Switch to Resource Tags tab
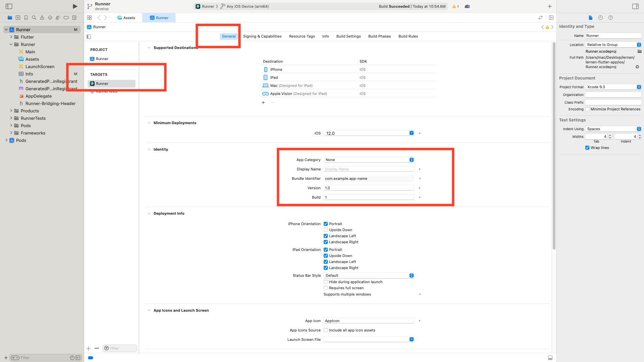 click(x=302, y=36)
